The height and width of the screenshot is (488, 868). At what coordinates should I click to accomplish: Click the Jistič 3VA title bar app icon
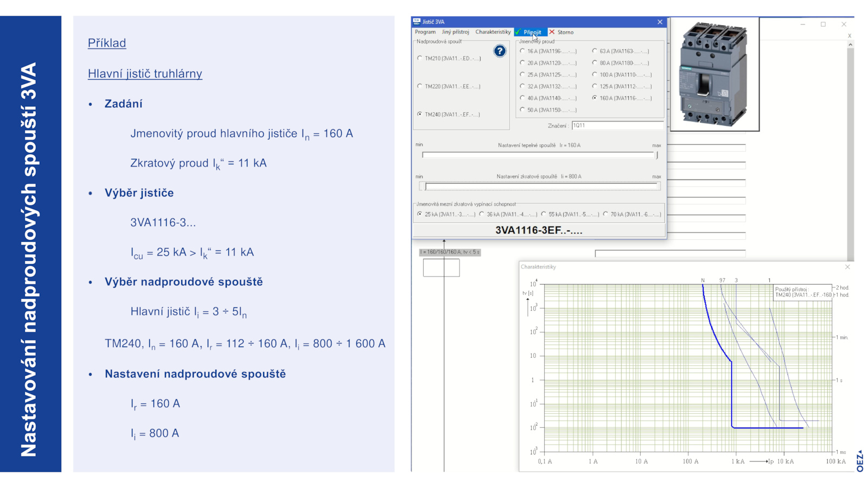point(417,22)
